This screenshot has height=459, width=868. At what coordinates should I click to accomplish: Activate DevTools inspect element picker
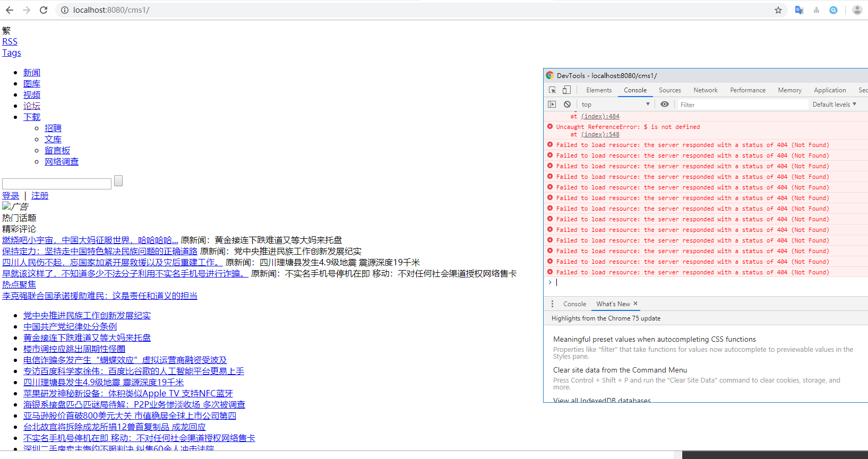point(553,90)
